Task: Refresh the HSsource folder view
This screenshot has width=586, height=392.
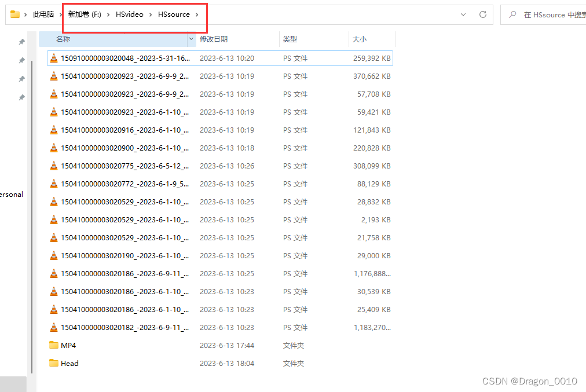Action: (x=483, y=14)
